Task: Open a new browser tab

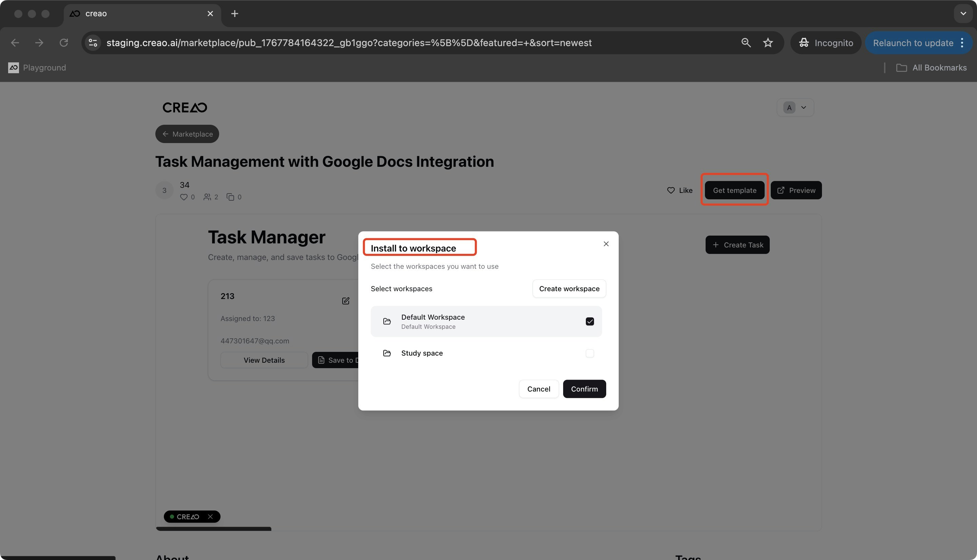Action: 234,14
